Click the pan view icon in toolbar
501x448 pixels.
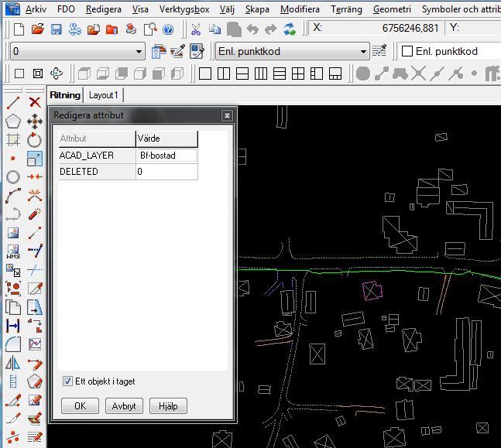click(57, 74)
